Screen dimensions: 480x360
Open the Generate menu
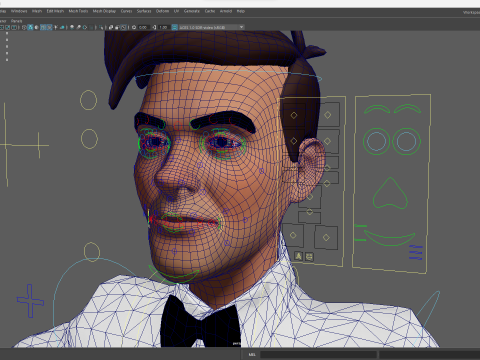(x=192, y=11)
